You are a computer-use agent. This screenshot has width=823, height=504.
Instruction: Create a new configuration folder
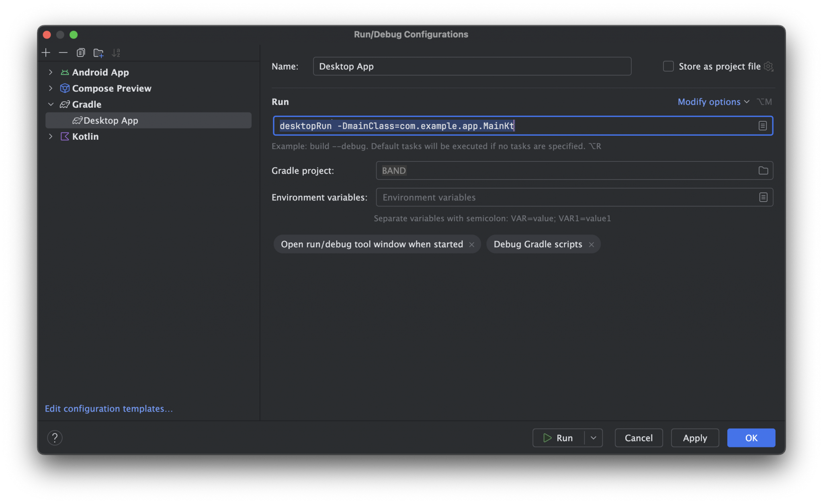(x=98, y=53)
